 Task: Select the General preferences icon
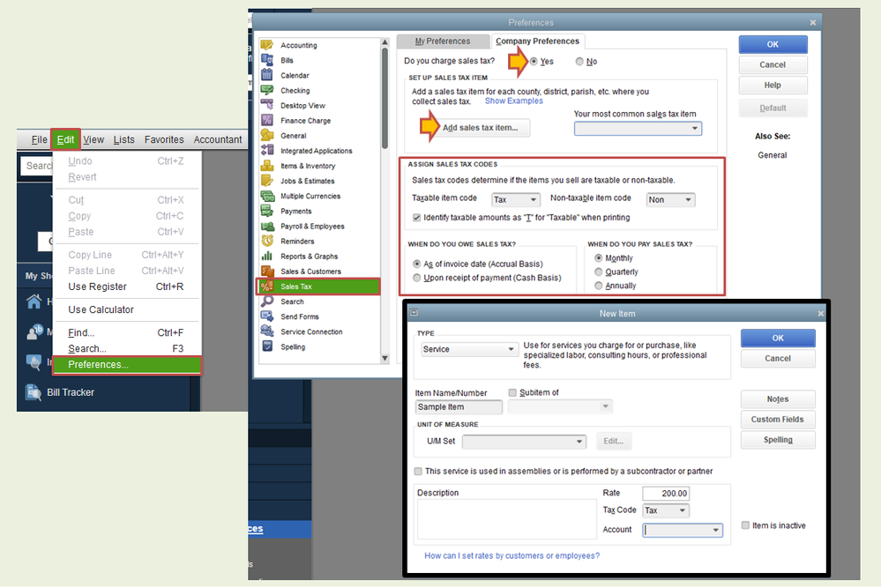[267, 136]
